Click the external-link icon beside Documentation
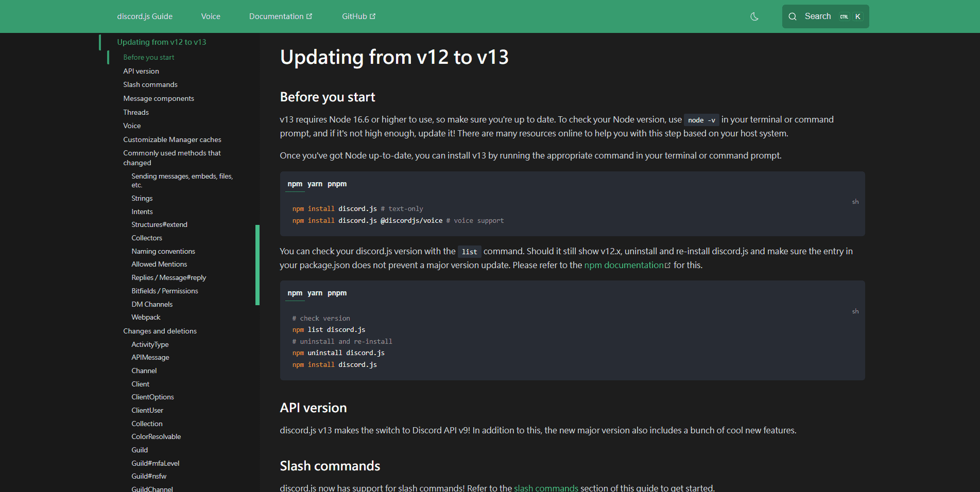 tap(310, 16)
